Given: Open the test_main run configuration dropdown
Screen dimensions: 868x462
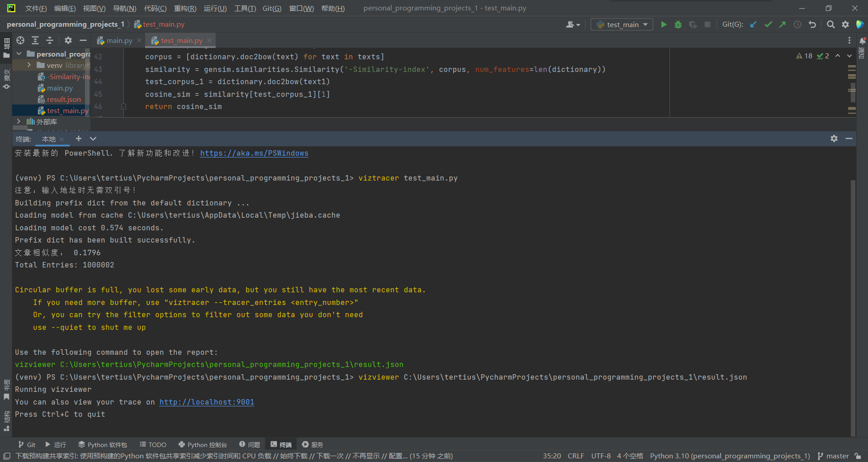Looking at the screenshot, I should (622, 24).
